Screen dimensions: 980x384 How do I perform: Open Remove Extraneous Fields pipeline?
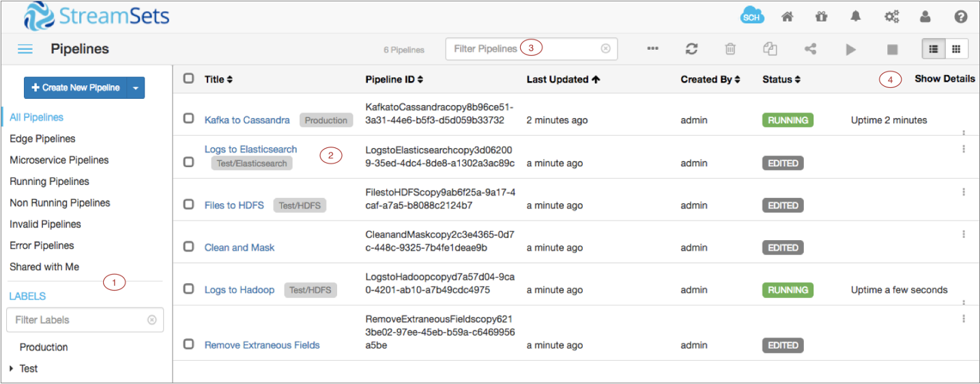click(262, 345)
